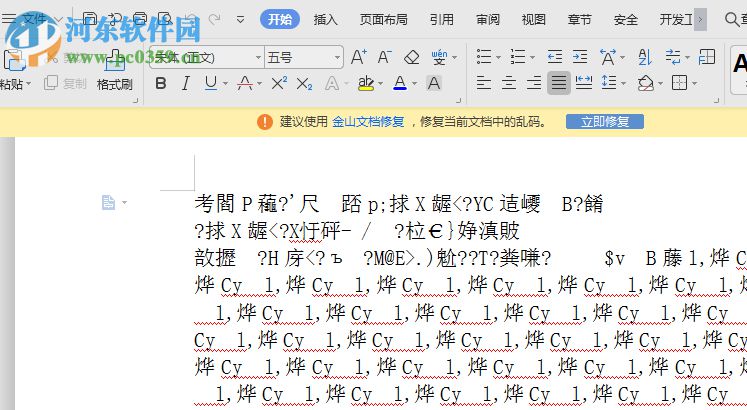Viewport: 747px width, 410px height.
Task: Switch to the 页面布局 tab
Action: click(384, 20)
